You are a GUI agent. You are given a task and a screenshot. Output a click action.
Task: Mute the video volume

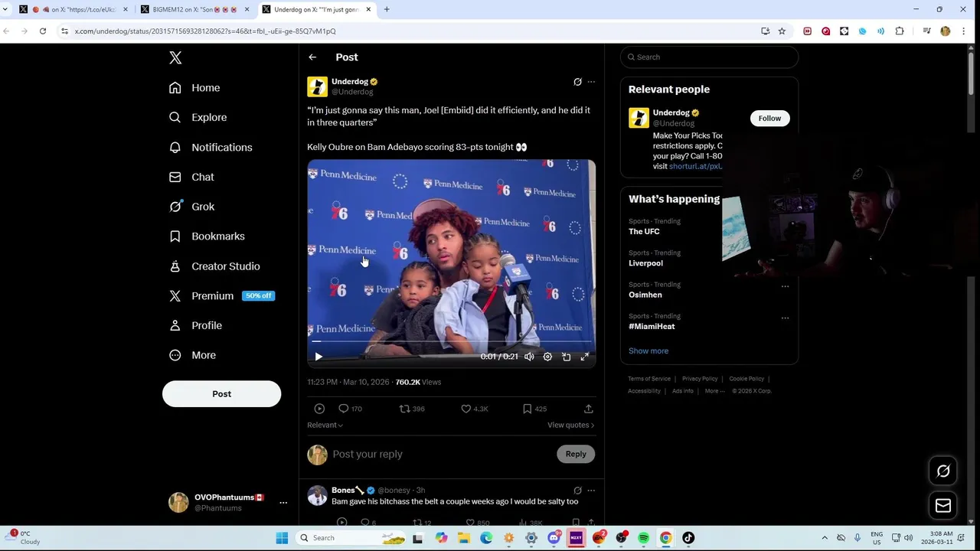click(529, 357)
